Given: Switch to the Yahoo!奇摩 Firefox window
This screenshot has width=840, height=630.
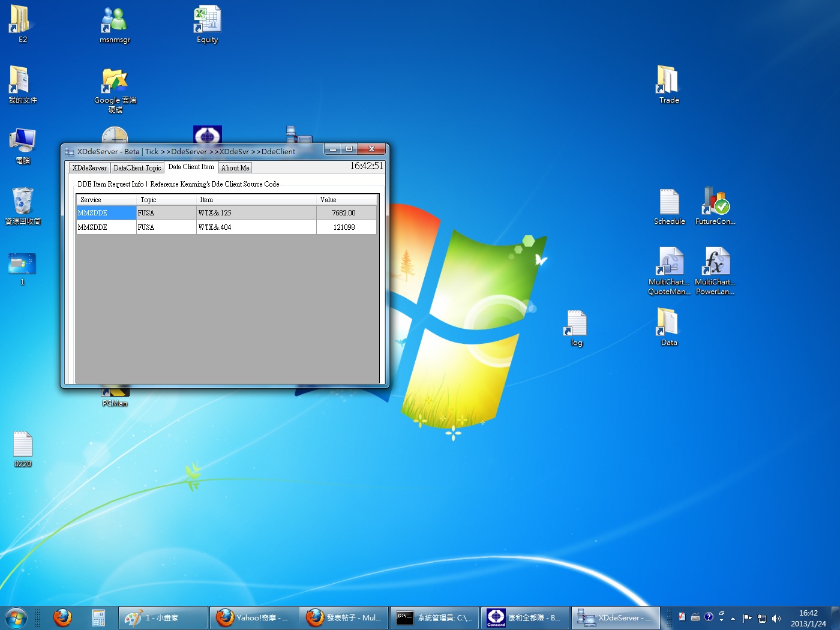Looking at the screenshot, I should [254, 617].
